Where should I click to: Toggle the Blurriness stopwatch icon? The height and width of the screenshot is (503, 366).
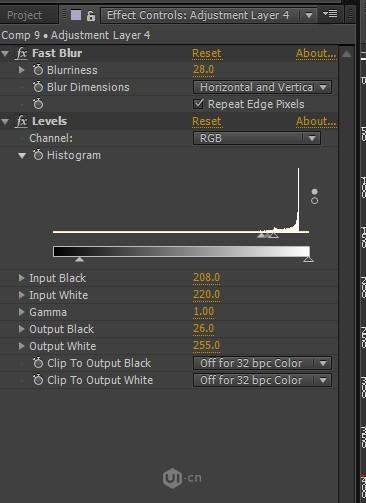click(38, 70)
